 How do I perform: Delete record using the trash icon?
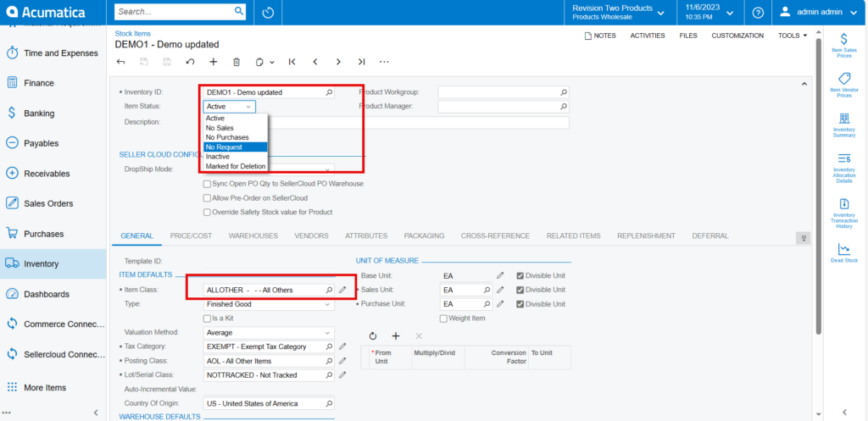236,62
